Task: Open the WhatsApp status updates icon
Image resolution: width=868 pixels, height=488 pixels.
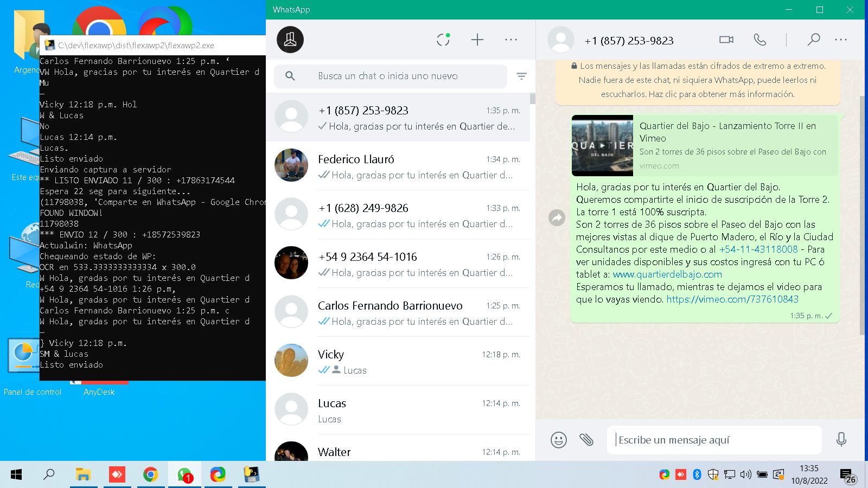Action: pos(443,40)
